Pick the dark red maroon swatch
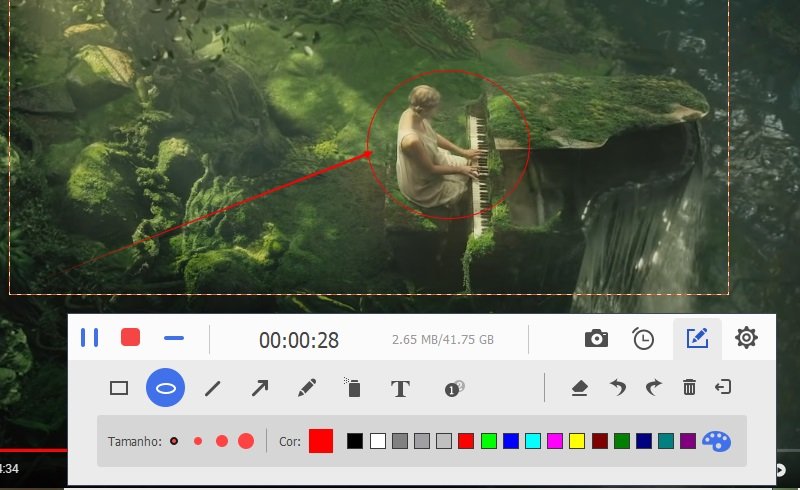Image resolution: width=800 pixels, height=490 pixels. tap(600, 441)
